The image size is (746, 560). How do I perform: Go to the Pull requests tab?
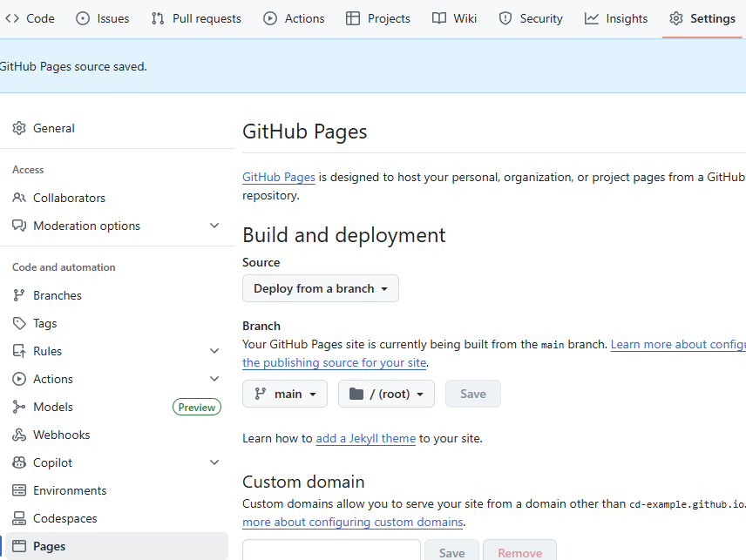pyautogui.click(x=196, y=18)
